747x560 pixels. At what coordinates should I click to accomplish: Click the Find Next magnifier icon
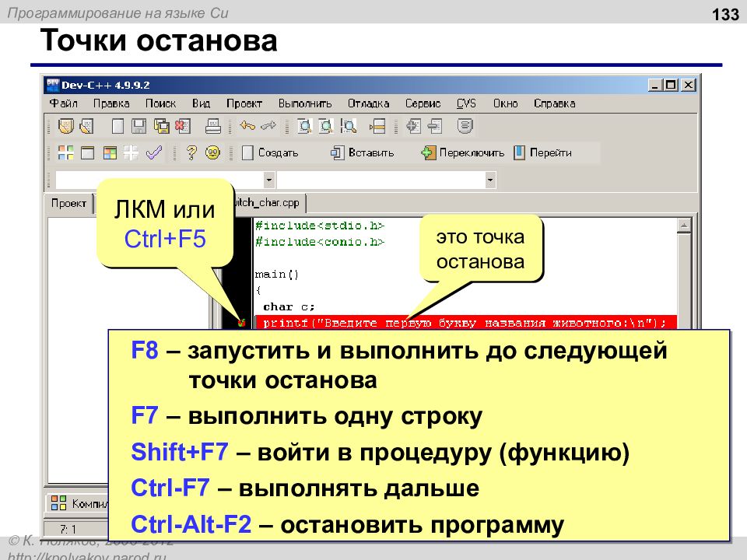349,126
